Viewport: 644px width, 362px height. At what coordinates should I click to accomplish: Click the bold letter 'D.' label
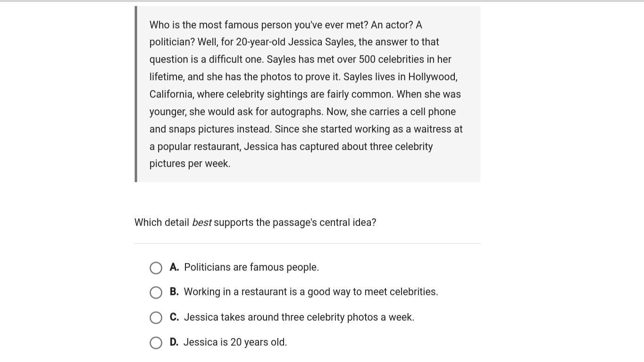pyautogui.click(x=174, y=342)
